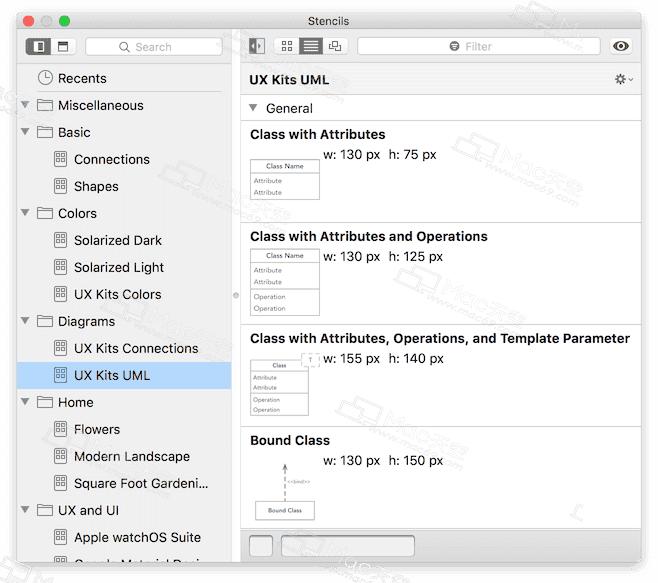This screenshot has height=583, width=658.
Task: Select the Template Parameter class thumbnail
Action: click(285, 384)
